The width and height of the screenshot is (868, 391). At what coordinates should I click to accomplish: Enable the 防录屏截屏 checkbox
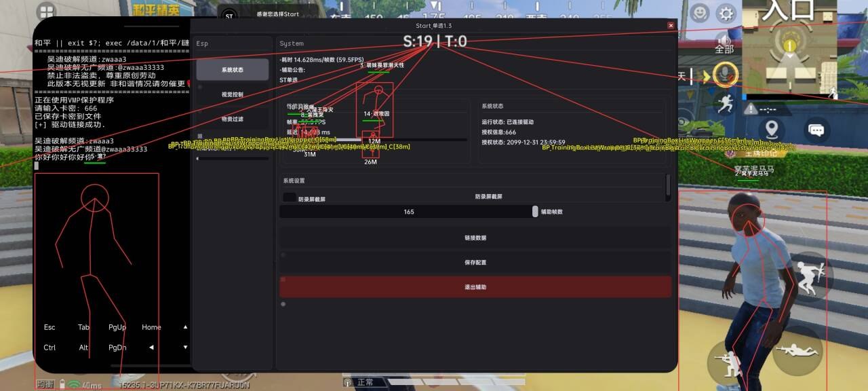[x=290, y=198]
